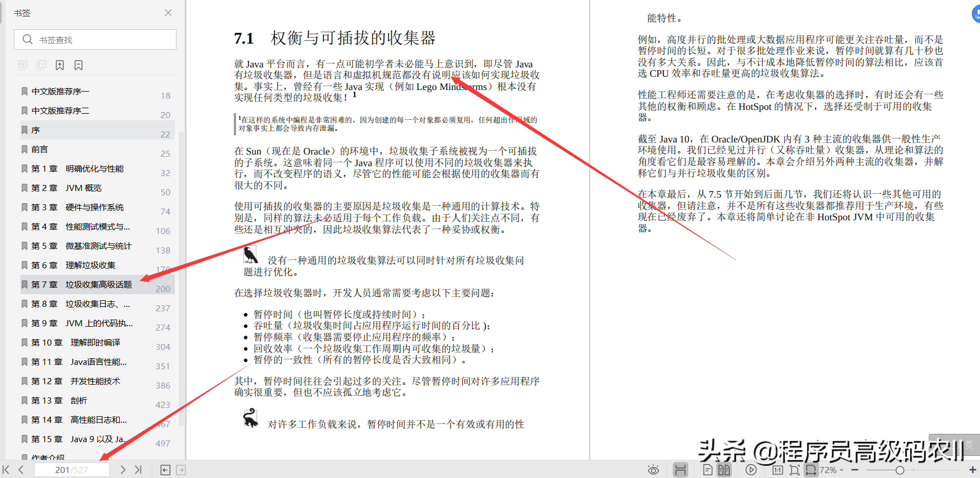The height and width of the screenshot is (478, 980).
Task: Start slideshow play button
Action: click(x=751, y=470)
